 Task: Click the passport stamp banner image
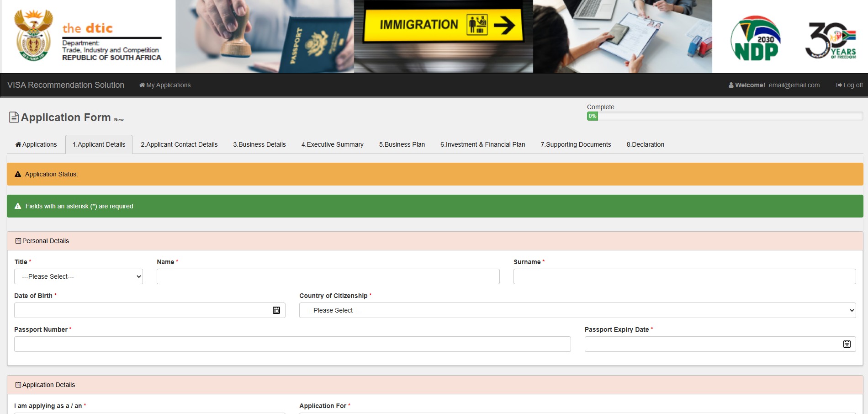(x=265, y=37)
